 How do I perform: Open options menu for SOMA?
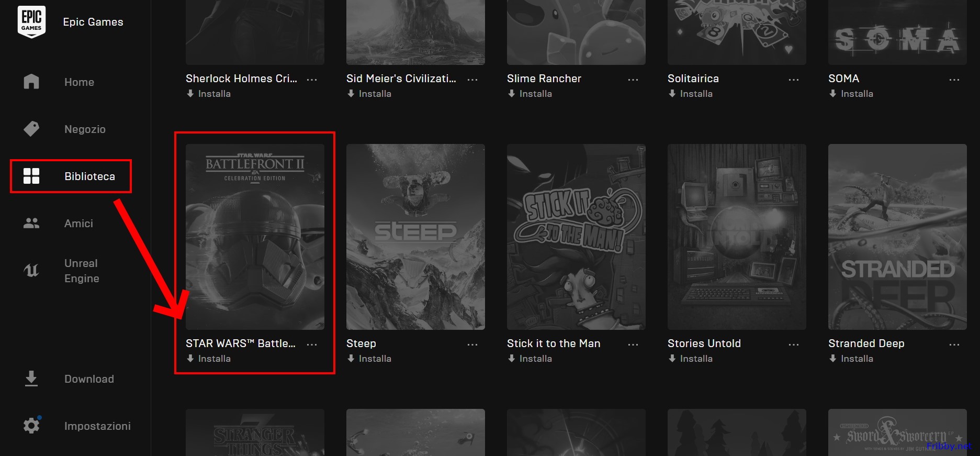[x=954, y=80]
